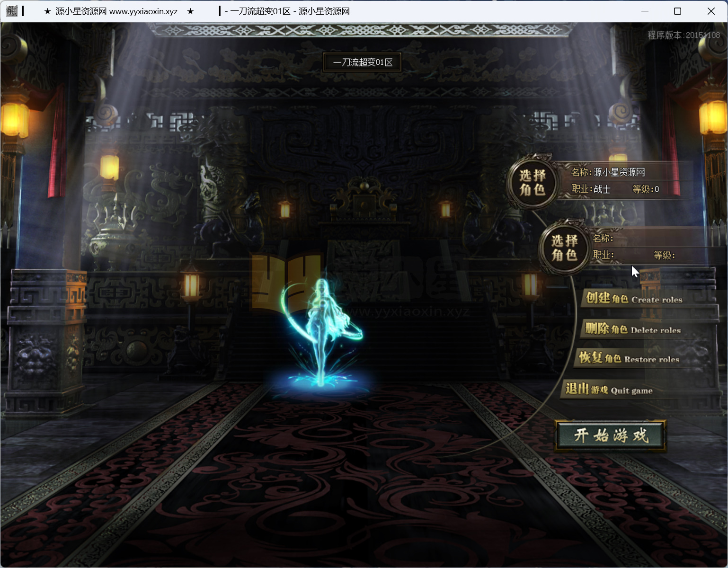Screen dimensions: 728x568
Task: Click the 程序版本 version text
Action: pos(683,35)
